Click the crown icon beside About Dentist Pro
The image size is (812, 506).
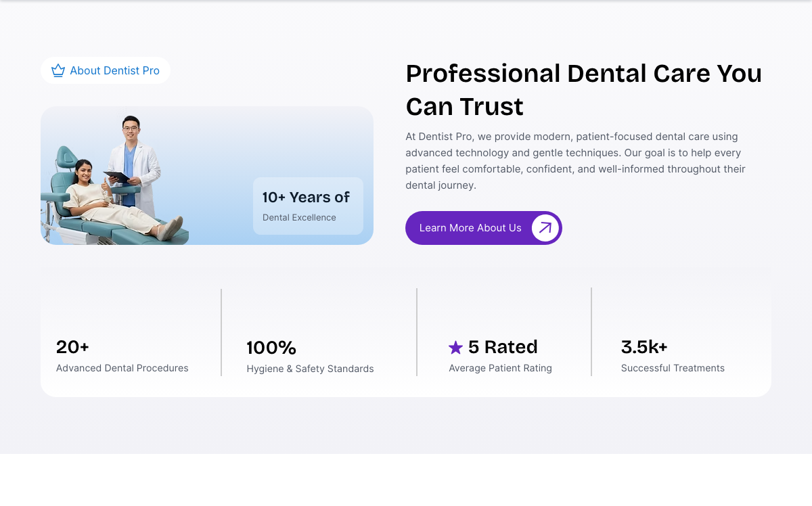(x=58, y=70)
